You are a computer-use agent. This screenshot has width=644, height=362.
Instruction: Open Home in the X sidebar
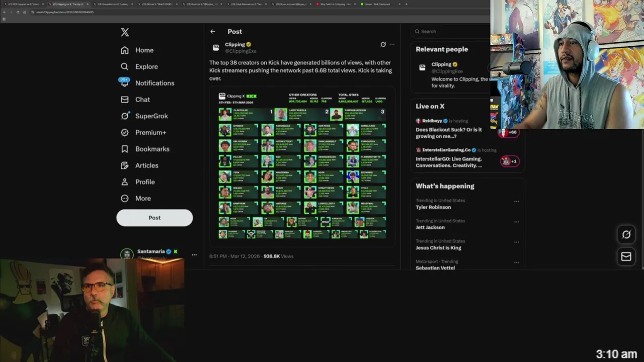137,50
